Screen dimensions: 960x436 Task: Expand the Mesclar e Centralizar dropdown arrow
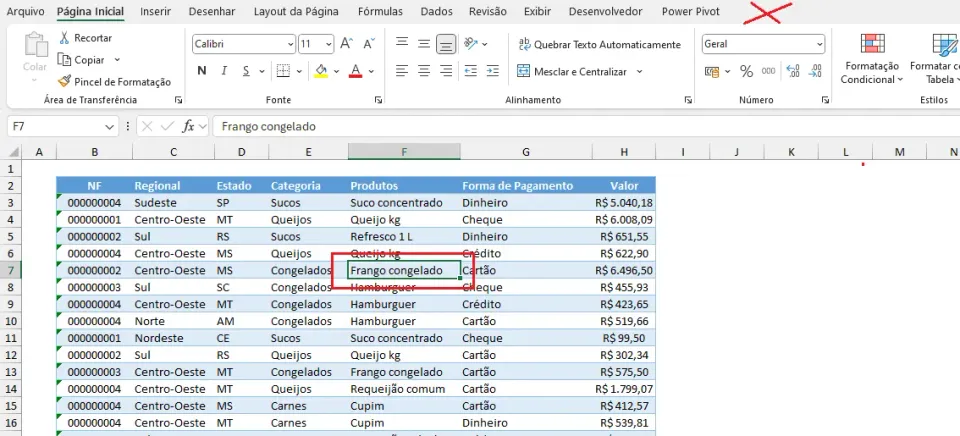coord(639,72)
